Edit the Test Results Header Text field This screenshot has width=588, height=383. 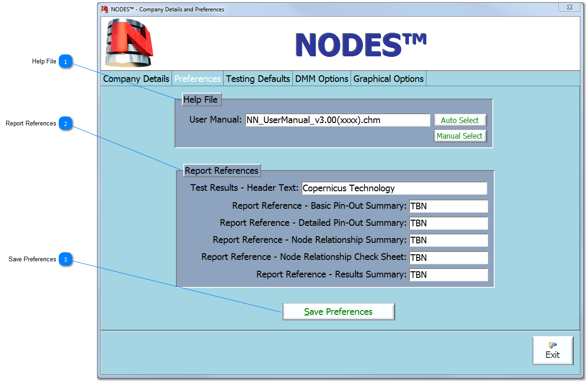(394, 188)
